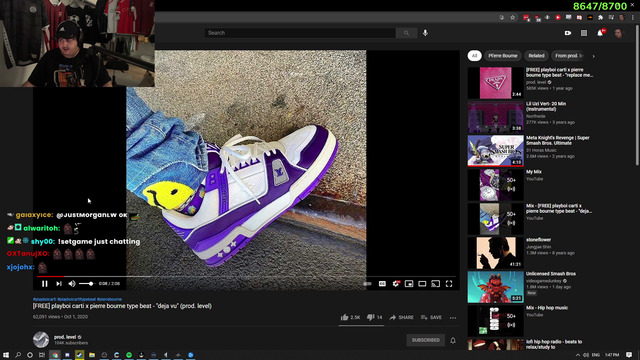640x360 pixels.
Task: Toggle the channel notification bell
Action: coord(453,340)
